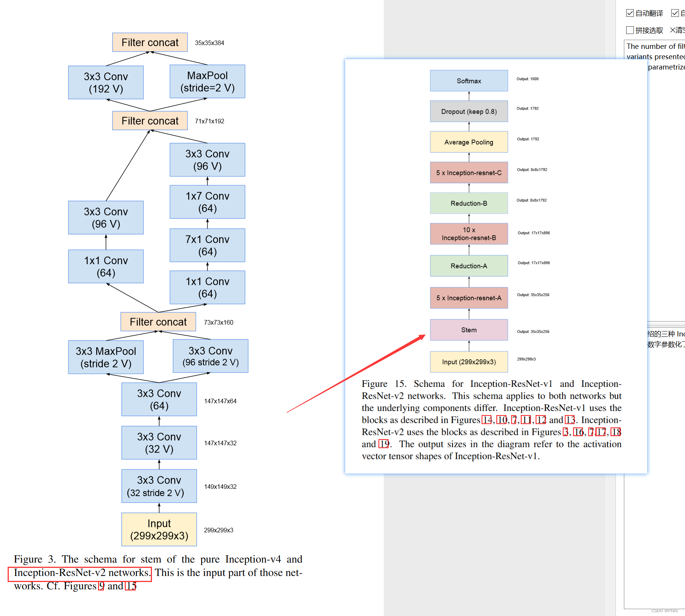The width and height of the screenshot is (685, 616).
Task: Click the 5 x Inception-resnet-C block
Action: click(x=469, y=173)
